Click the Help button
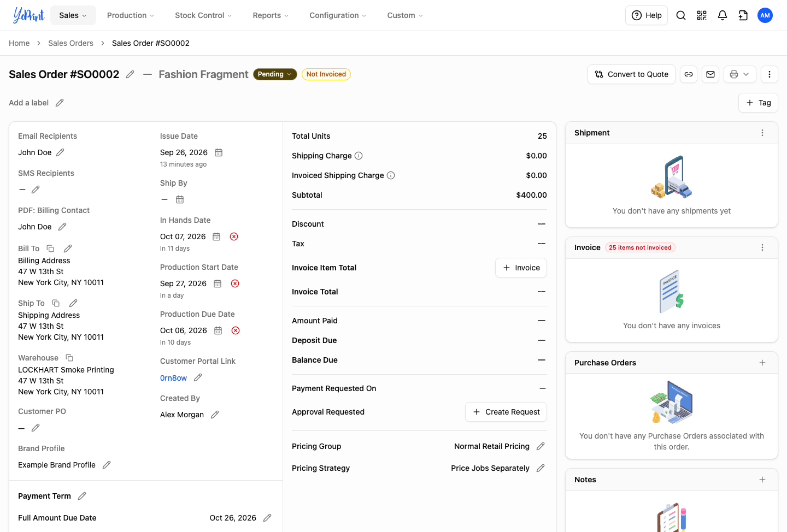This screenshot has height=532, width=787. coord(647,15)
